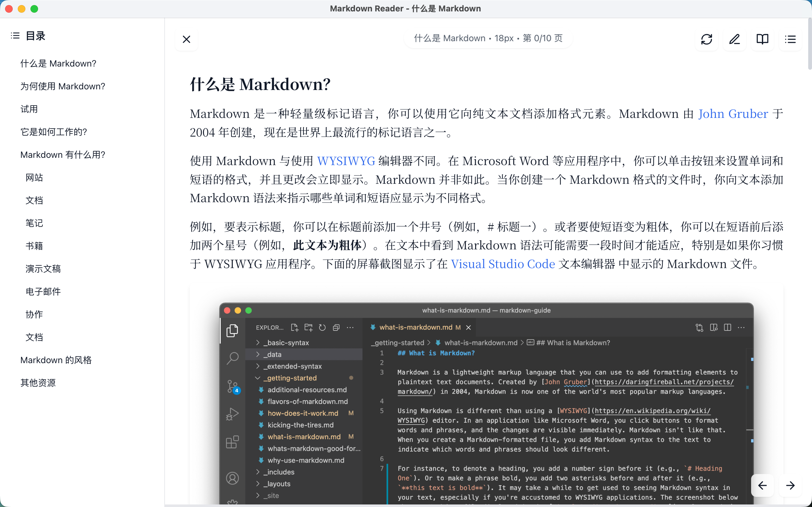Navigate to 它是如何工作的? section
This screenshot has width=812, height=507.
[x=53, y=132]
